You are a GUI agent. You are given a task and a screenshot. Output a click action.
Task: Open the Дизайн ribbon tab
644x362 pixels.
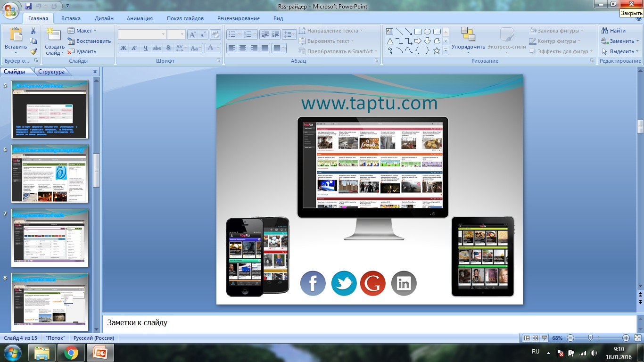(x=104, y=18)
